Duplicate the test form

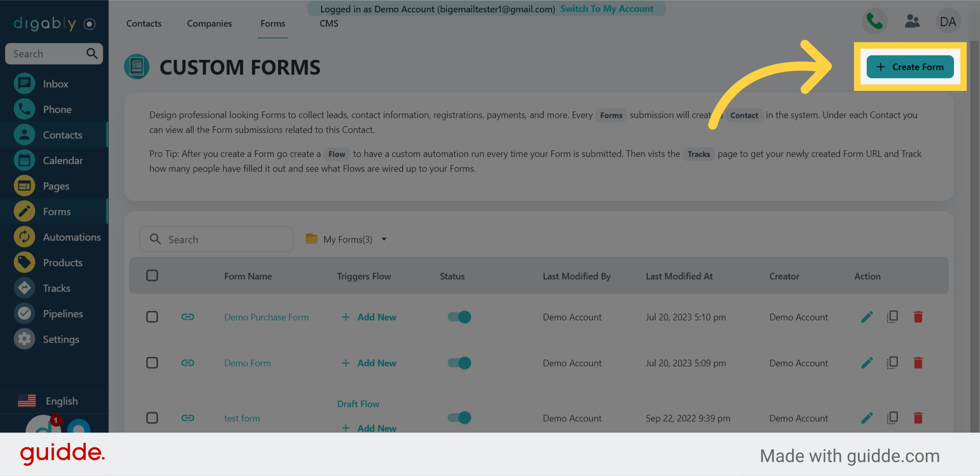[892, 418]
